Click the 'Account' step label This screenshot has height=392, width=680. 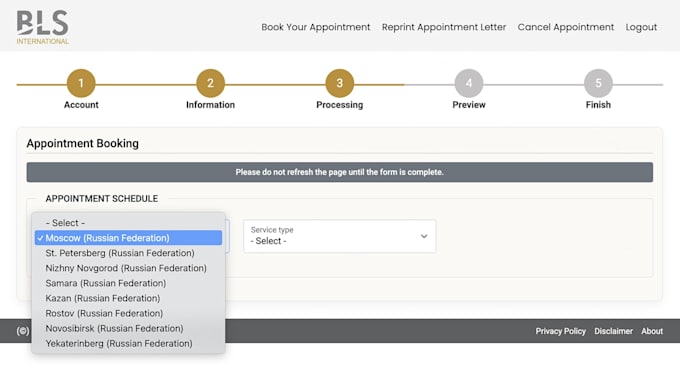(81, 105)
